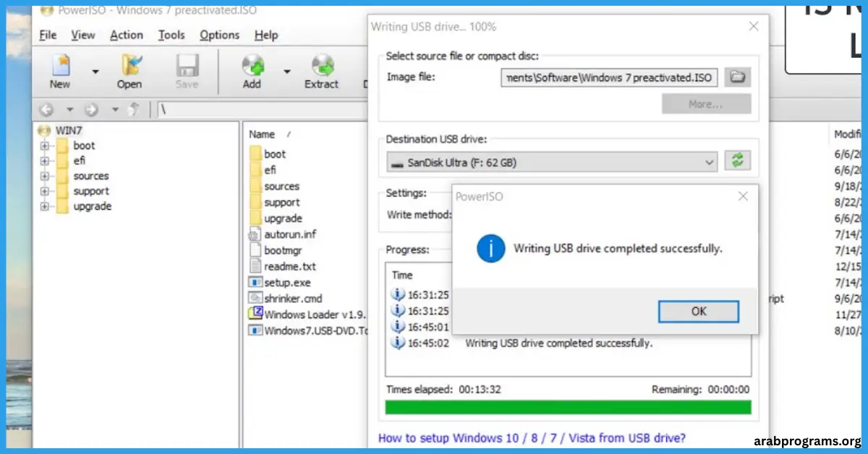The height and width of the screenshot is (454, 868).
Task: Click the Forward navigation arrow
Action: tap(92, 110)
